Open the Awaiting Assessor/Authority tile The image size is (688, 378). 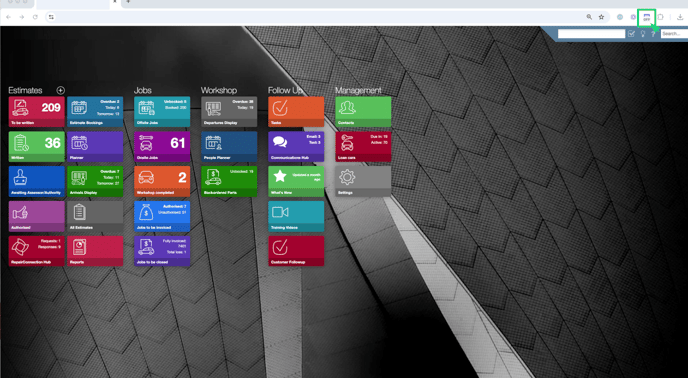point(36,181)
